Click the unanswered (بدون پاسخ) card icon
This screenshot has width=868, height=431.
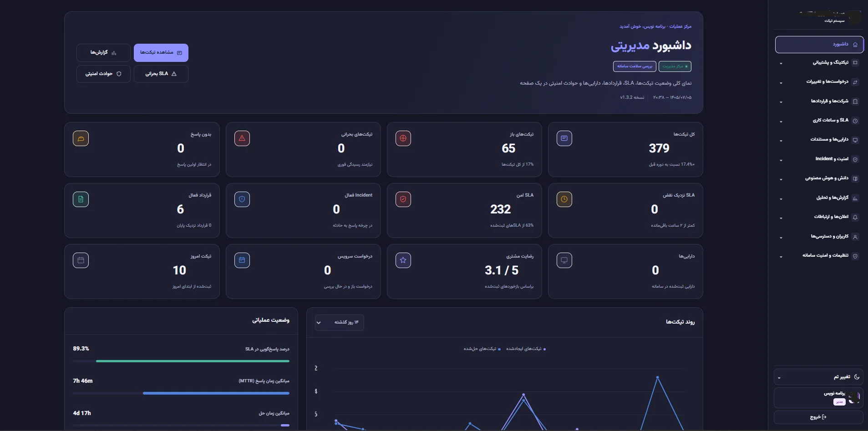tap(81, 138)
